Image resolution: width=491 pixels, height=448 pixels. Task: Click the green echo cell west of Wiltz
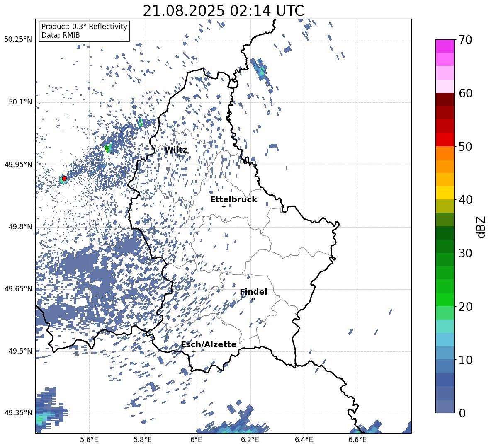[x=107, y=148]
